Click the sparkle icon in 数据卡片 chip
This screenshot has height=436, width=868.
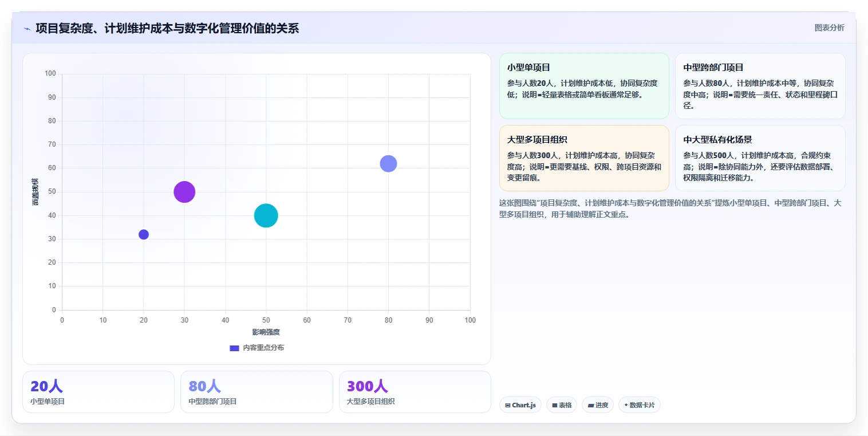coord(626,406)
